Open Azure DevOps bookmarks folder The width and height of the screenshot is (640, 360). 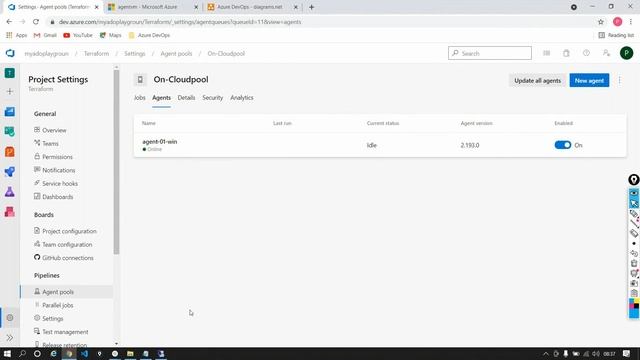pos(149,36)
